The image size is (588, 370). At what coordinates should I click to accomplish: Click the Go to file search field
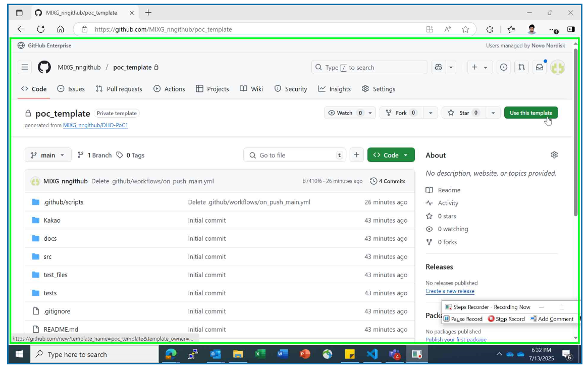295,155
